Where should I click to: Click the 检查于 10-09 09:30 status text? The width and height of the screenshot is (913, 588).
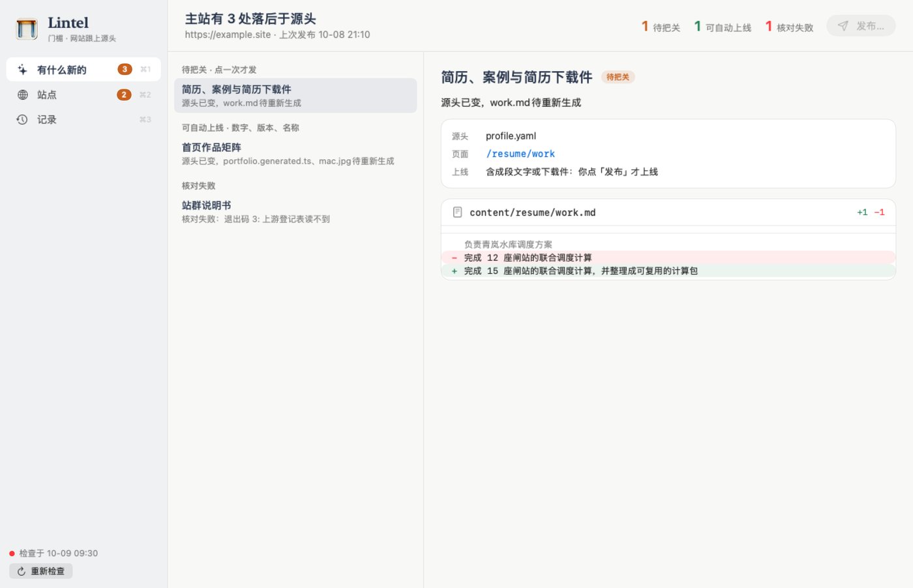(x=58, y=553)
